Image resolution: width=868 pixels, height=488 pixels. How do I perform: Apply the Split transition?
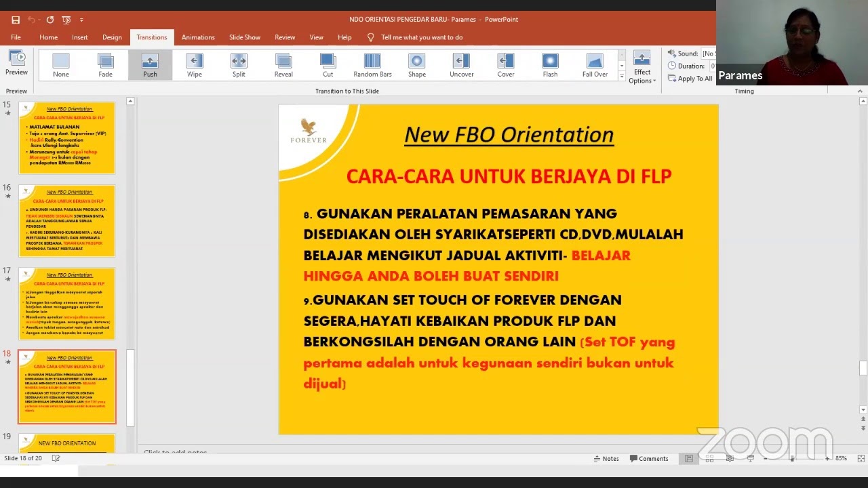[x=239, y=66]
